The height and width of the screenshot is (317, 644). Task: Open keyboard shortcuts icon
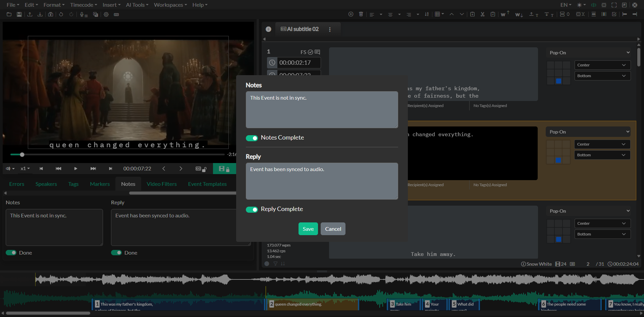click(116, 14)
